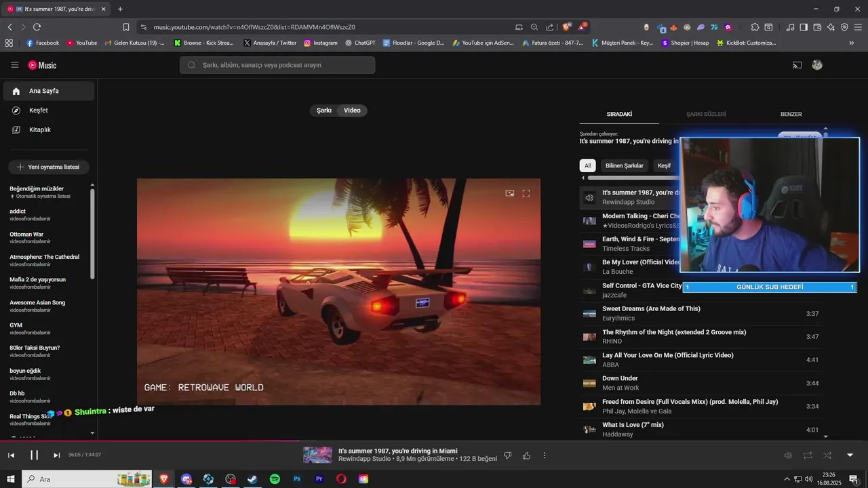Viewport: 868px width, 488px height.
Task: Reload the page in browser
Action: (37, 27)
